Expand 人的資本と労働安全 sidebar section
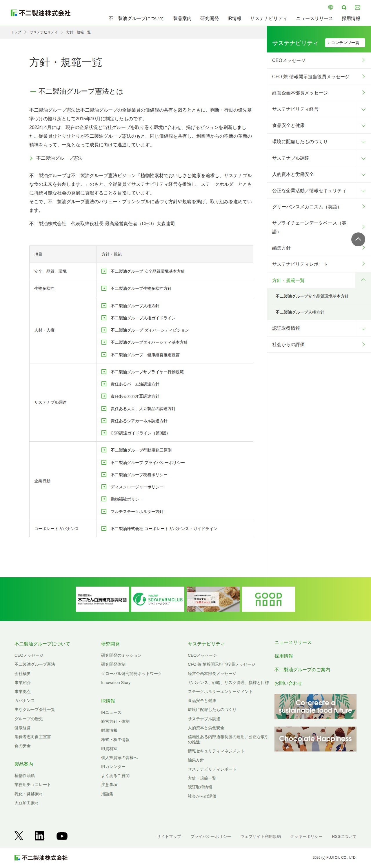 363,174
